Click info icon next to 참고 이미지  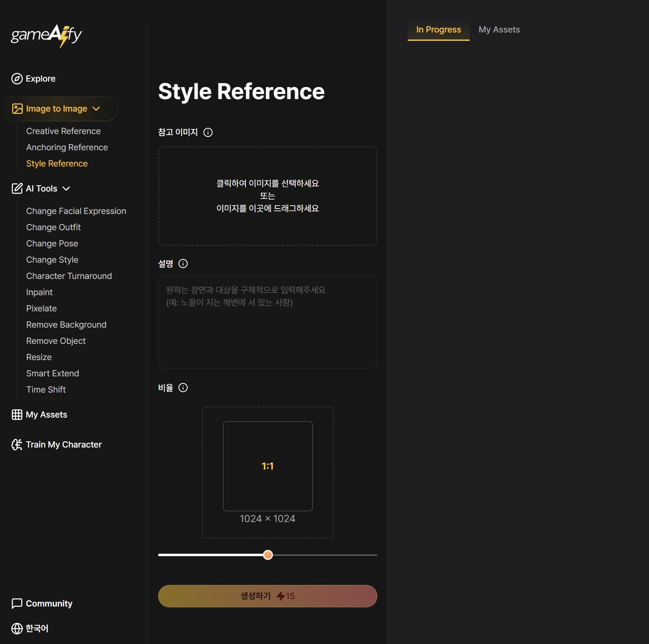(x=208, y=132)
